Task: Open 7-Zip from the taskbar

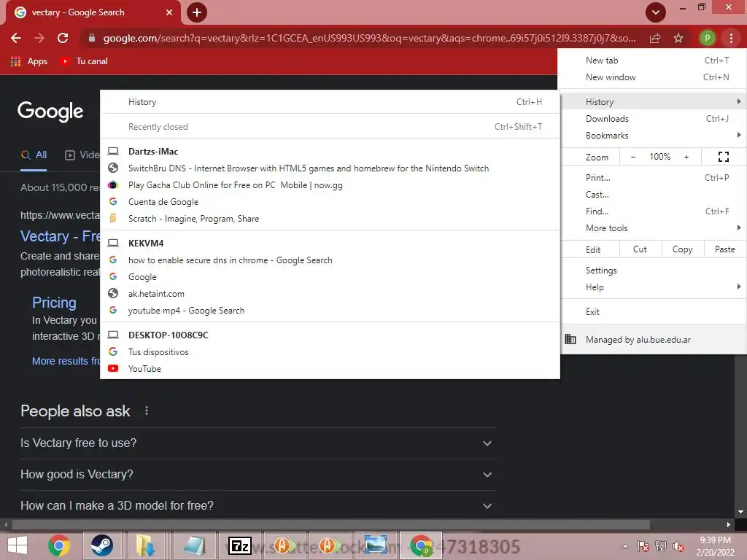Action: [x=239, y=545]
